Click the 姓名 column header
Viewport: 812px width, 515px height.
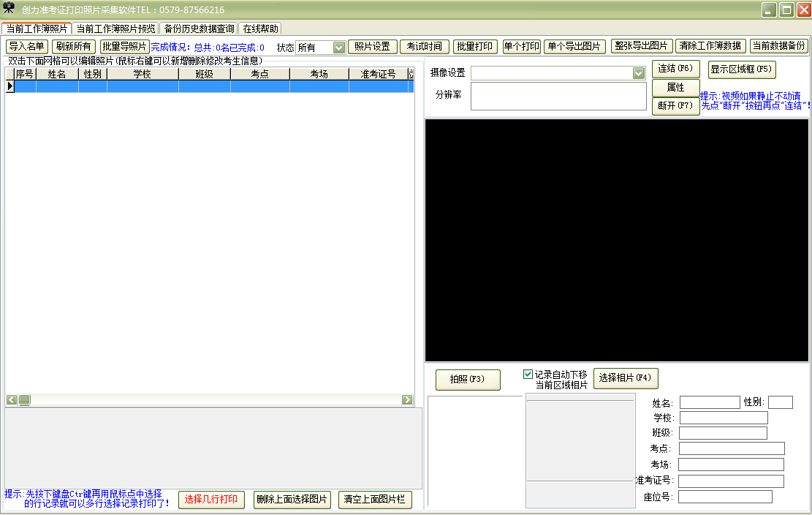[57, 74]
